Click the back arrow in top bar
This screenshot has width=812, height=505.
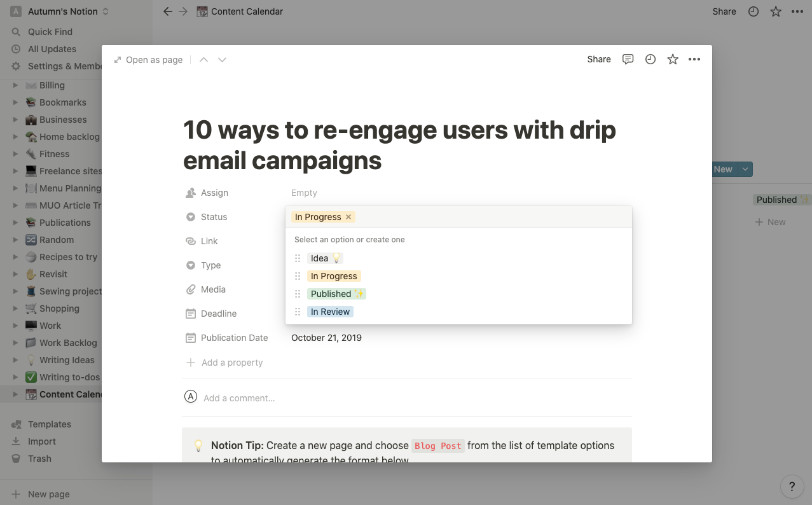168,11
